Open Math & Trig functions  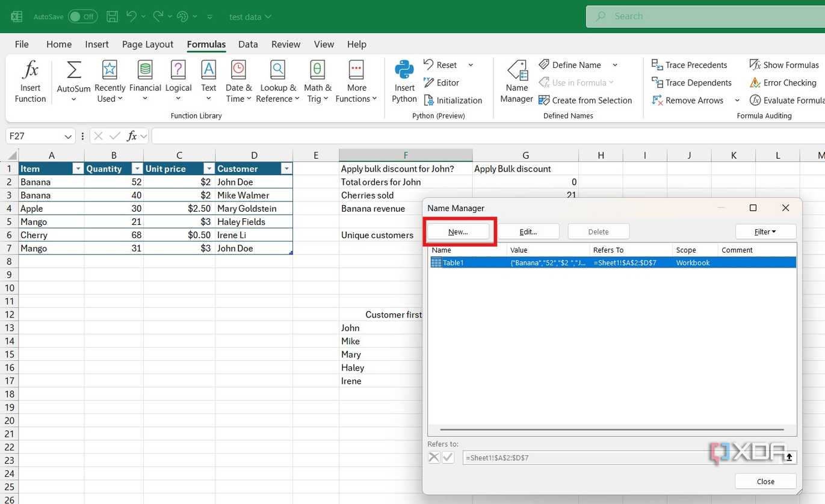tap(317, 82)
